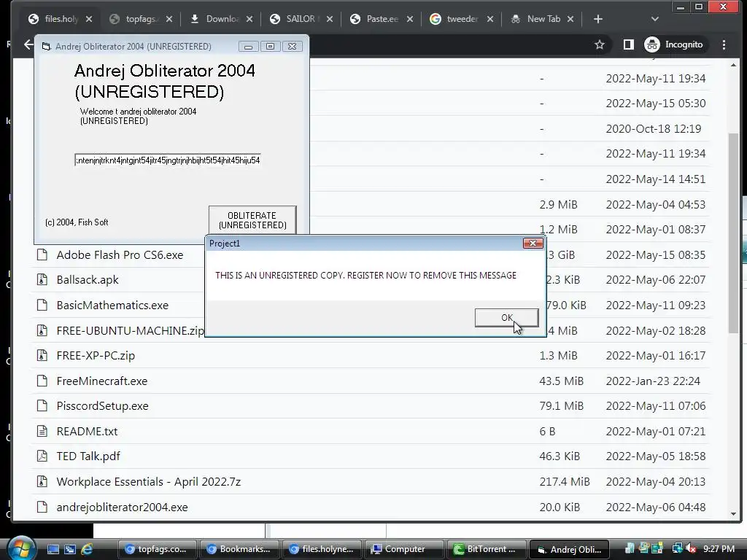Click PDF icon beside TED Talk.pdf
Image resolution: width=747 pixels, height=560 pixels.
(42, 456)
